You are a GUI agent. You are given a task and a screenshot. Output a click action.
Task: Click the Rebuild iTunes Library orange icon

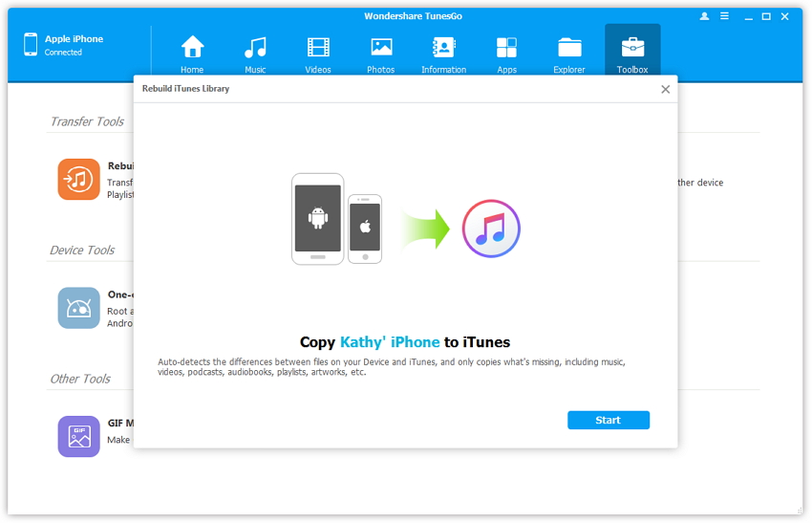(x=78, y=179)
